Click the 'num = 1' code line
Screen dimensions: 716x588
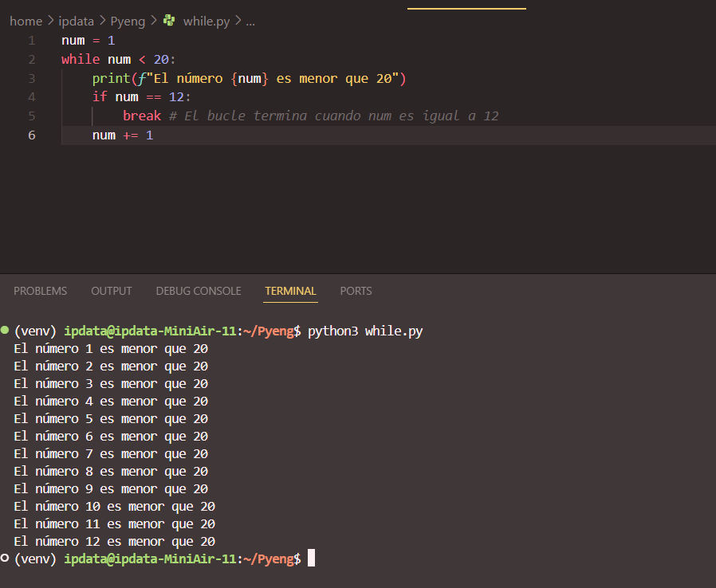click(x=89, y=41)
